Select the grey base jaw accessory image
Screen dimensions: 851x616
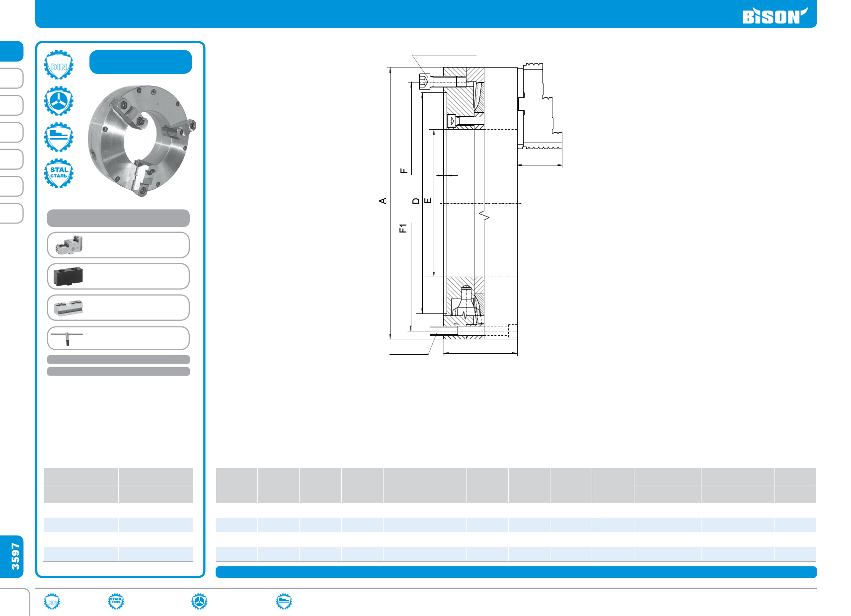click(69, 308)
